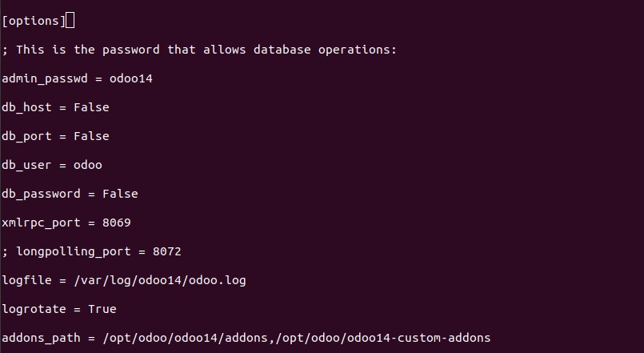This screenshot has width=644, height=353.
Task: Click the xmlrpc_port number 8069
Action: coord(116,223)
